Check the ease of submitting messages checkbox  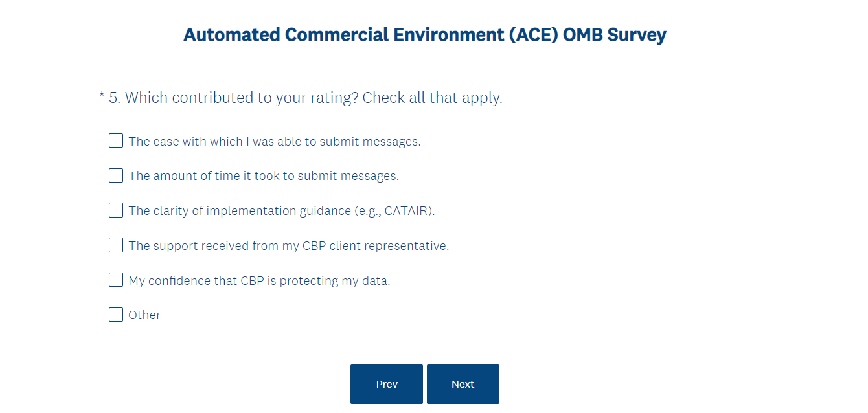click(x=116, y=140)
